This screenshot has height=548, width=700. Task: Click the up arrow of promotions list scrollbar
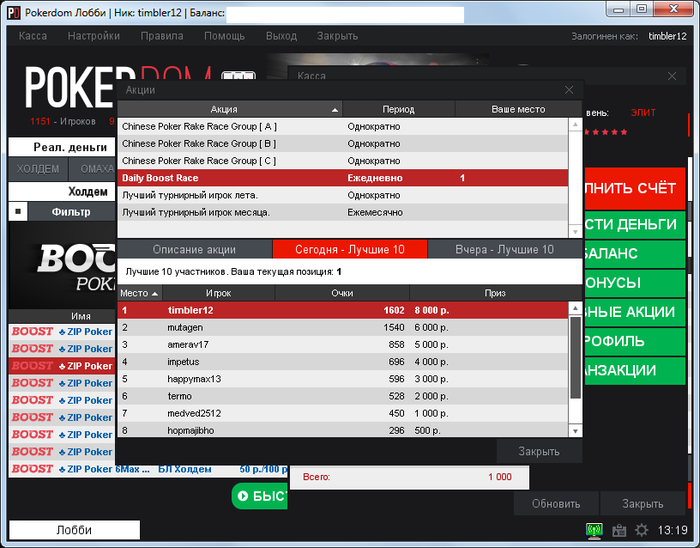[575, 125]
